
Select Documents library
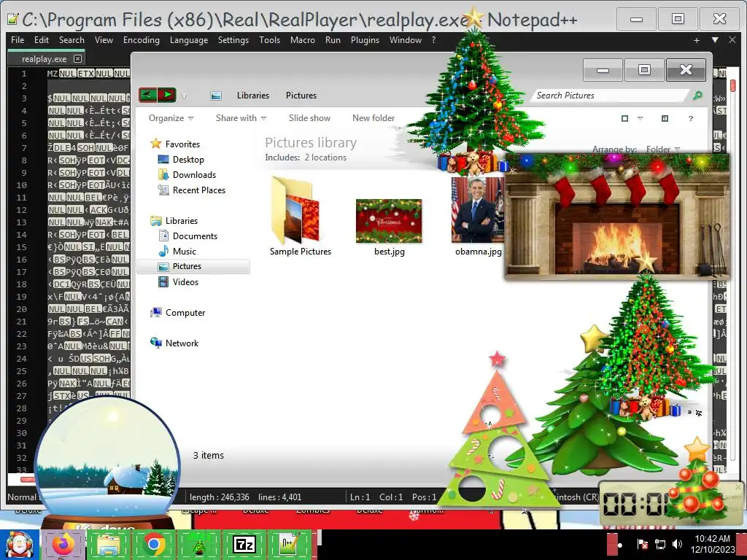tap(195, 236)
